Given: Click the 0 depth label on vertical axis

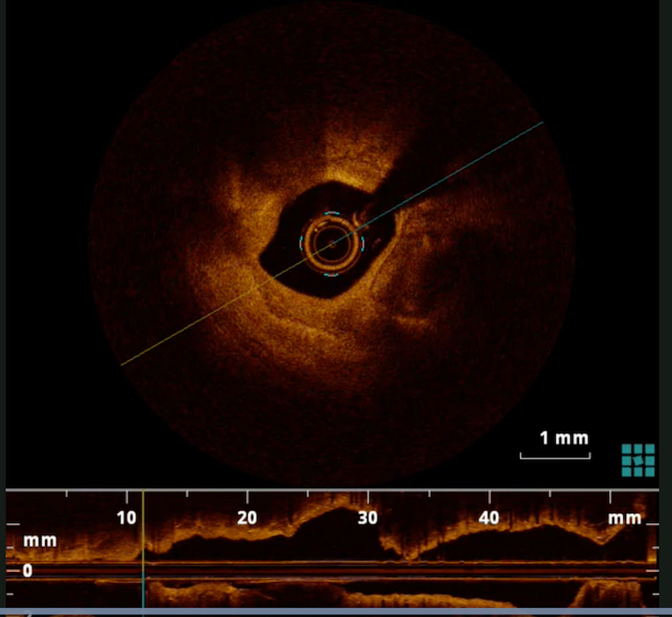Looking at the screenshot, I should [27, 571].
